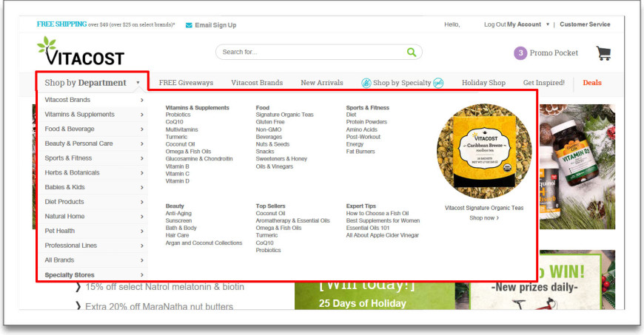
Task: Click the Vitamins & Supplements column heading
Action: pos(197,107)
